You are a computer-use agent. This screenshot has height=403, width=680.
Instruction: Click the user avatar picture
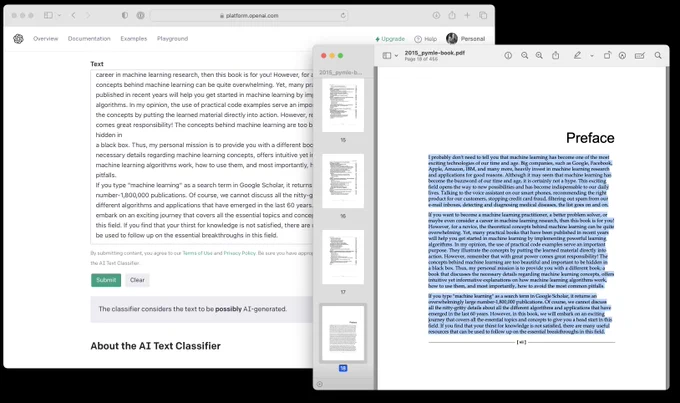(452, 39)
